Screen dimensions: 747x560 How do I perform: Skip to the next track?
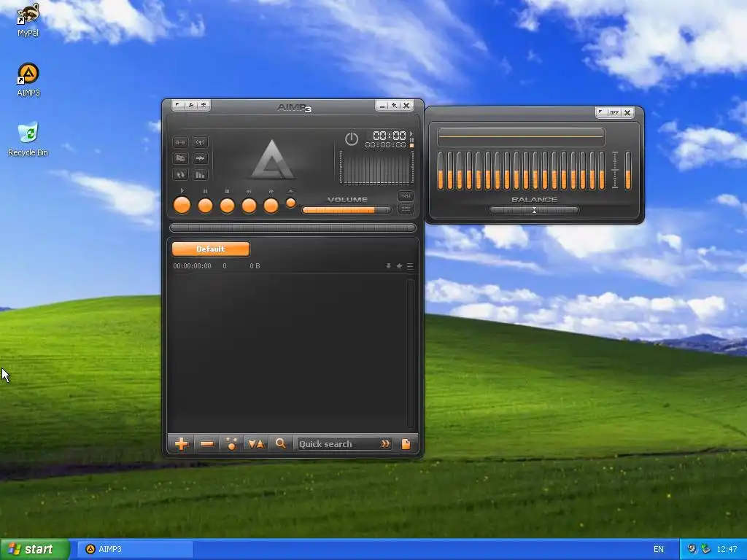[271, 206]
